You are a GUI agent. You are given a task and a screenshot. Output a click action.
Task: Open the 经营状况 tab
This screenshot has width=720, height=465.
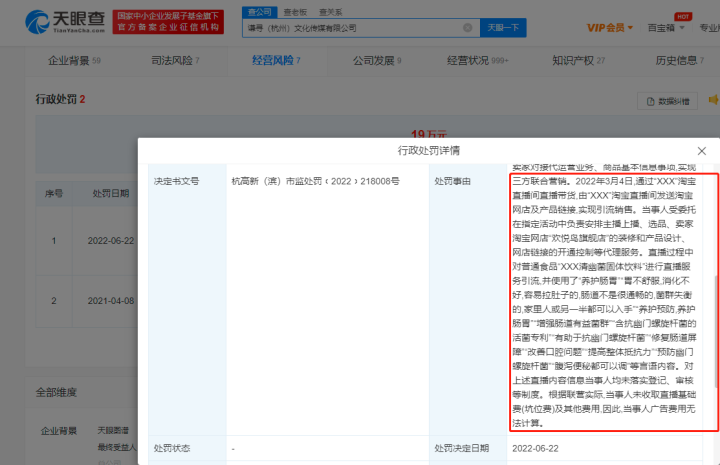(x=478, y=61)
